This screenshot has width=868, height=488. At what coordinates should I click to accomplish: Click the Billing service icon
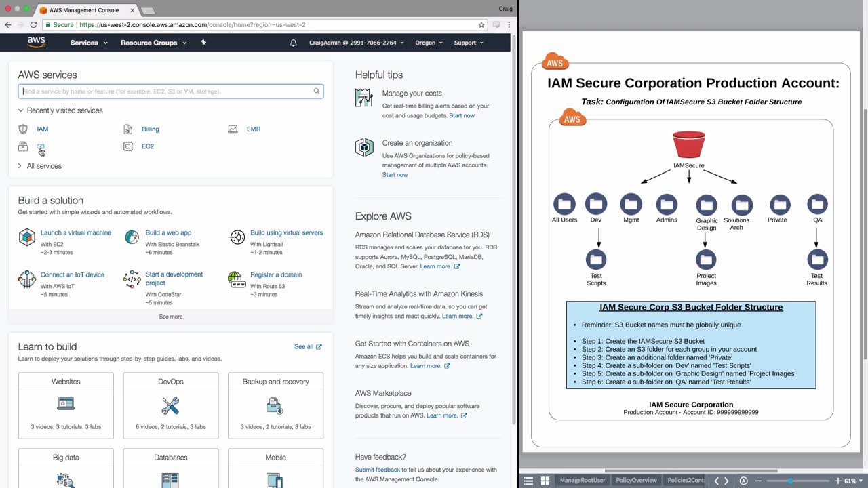[128, 129]
